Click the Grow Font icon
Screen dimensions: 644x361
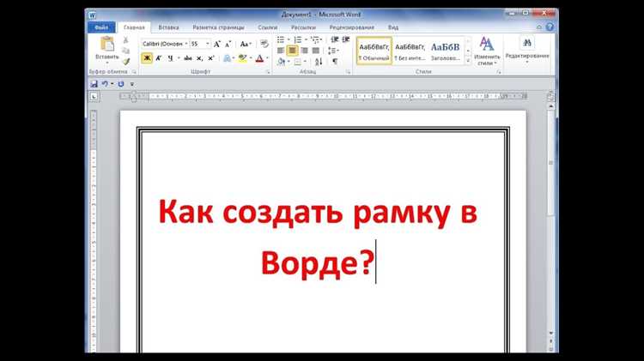[x=218, y=43]
